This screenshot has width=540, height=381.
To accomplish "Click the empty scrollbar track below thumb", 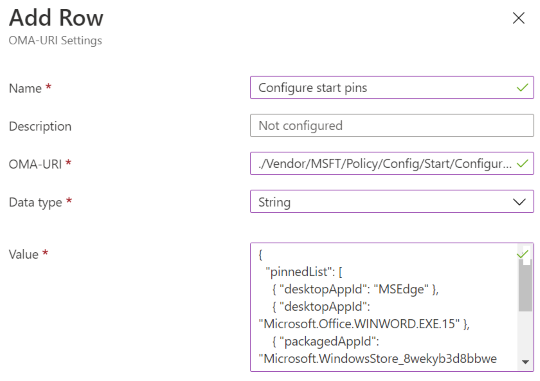I will tap(525, 334).
